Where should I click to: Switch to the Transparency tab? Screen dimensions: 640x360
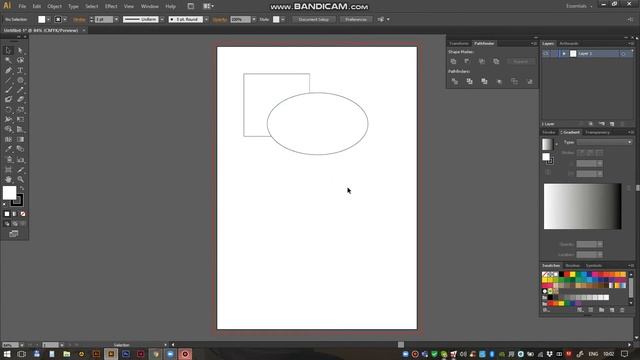coord(597,132)
